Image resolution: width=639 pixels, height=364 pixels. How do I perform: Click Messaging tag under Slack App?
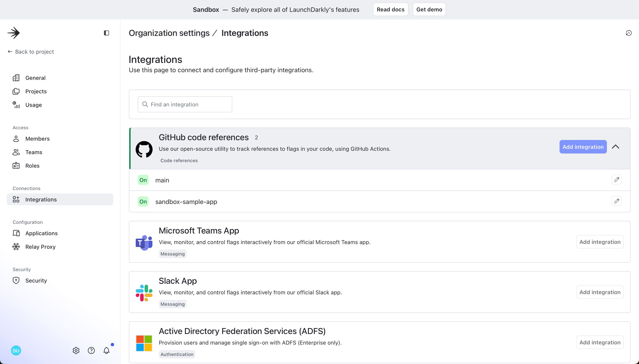pos(173,304)
